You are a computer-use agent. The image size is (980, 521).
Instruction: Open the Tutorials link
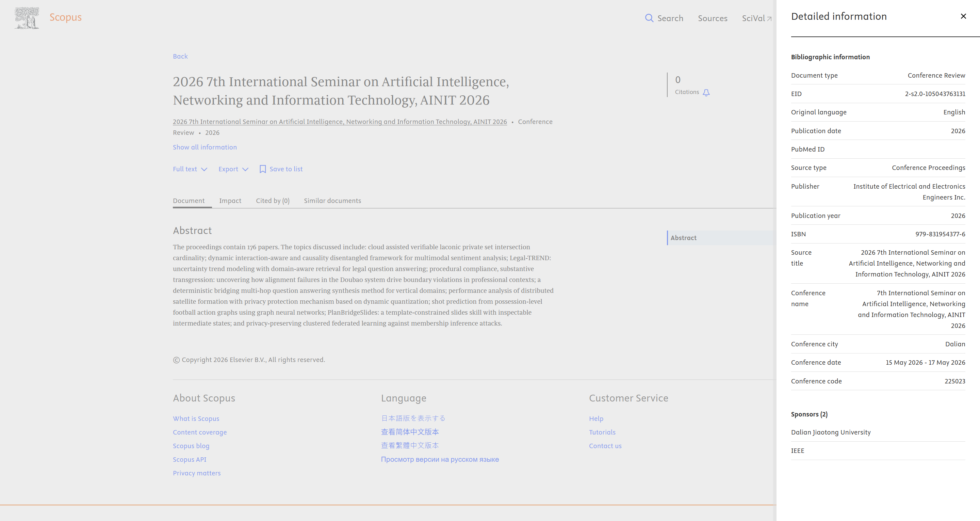(602, 432)
